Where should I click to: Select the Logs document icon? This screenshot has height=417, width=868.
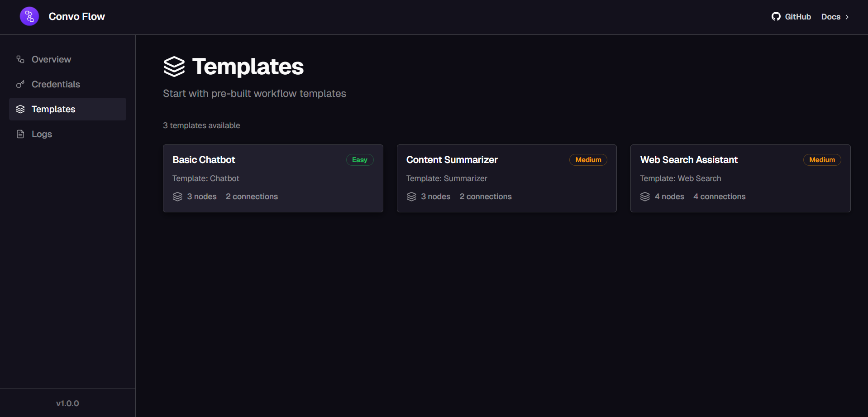[x=20, y=134]
